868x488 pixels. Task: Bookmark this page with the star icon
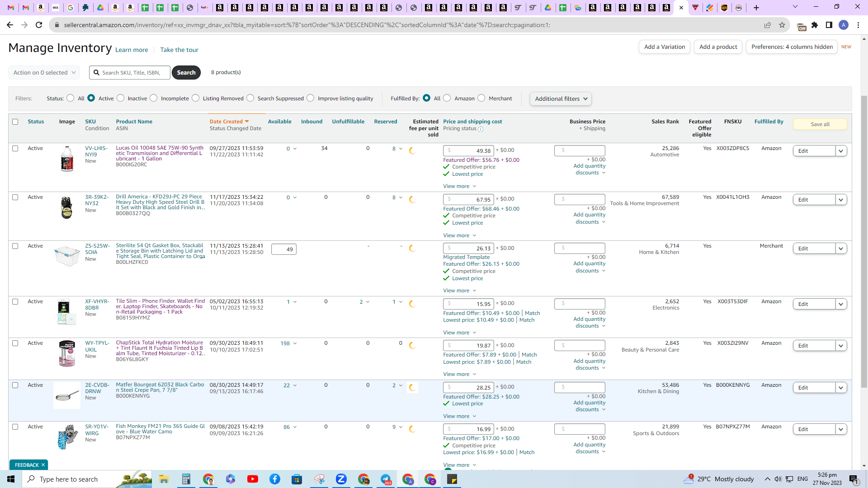tap(782, 25)
